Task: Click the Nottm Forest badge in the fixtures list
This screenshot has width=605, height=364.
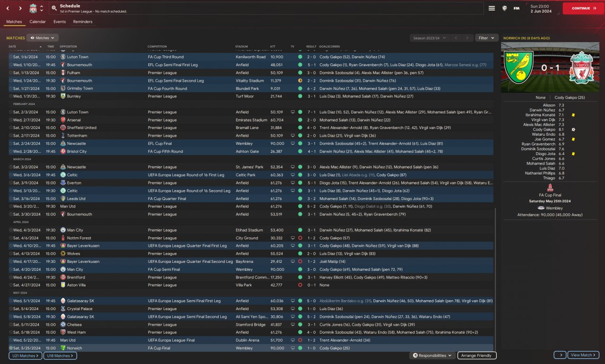Action: [x=63, y=238]
